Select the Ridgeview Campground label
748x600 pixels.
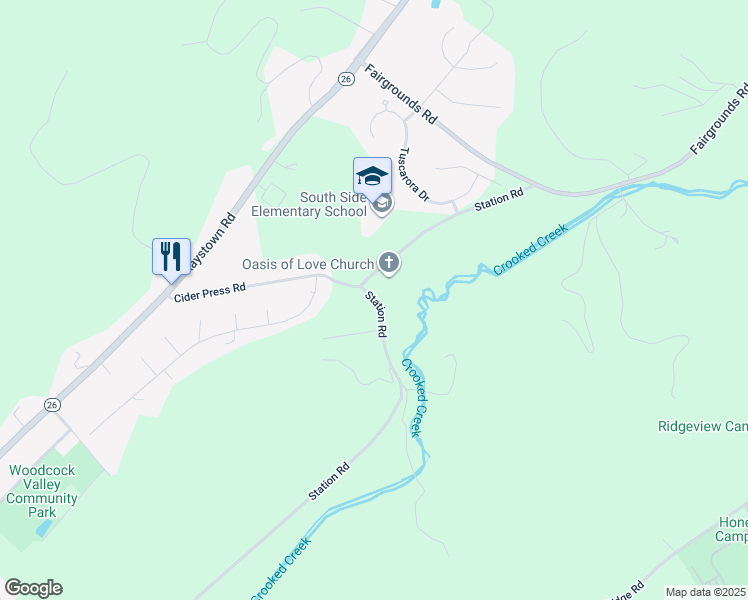tap(703, 426)
